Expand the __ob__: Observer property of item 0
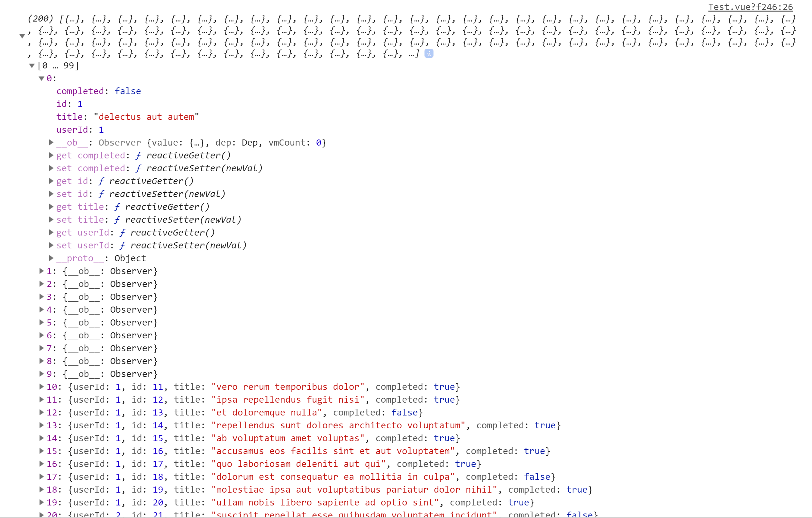This screenshot has width=812, height=518. 51,142
